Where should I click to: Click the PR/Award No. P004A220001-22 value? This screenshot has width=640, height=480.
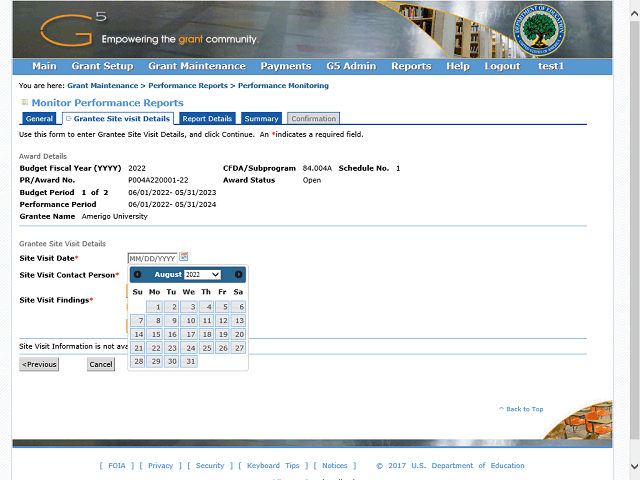tap(158, 180)
